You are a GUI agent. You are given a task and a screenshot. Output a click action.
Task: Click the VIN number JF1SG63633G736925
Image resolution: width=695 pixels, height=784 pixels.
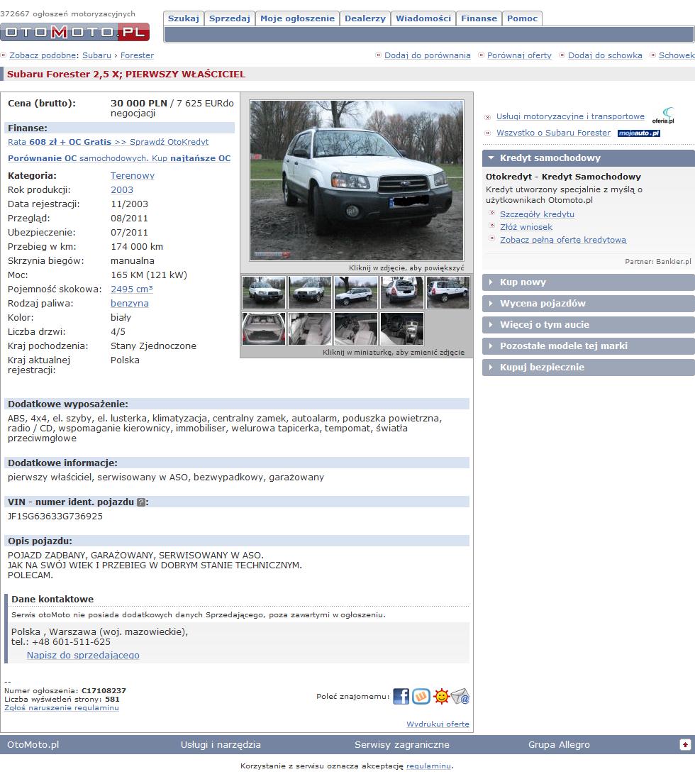click(55, 516)
